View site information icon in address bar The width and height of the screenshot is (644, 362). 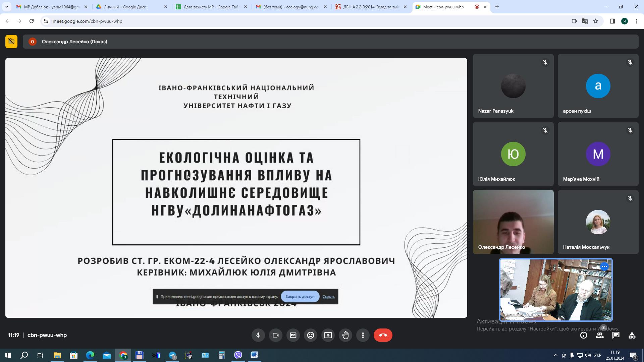coord(46,21)
